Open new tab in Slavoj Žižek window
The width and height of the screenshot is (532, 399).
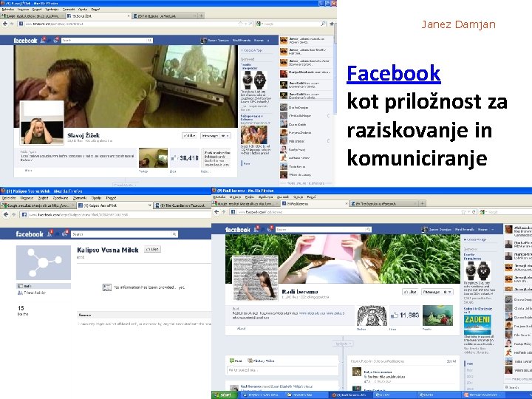pos(201,16)
